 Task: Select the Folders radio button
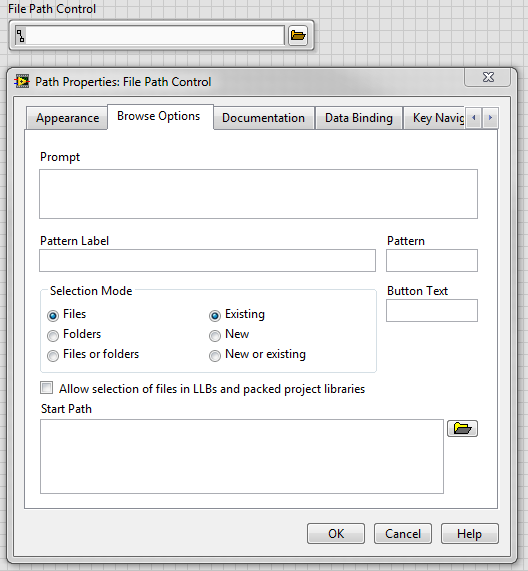[53, 335]
